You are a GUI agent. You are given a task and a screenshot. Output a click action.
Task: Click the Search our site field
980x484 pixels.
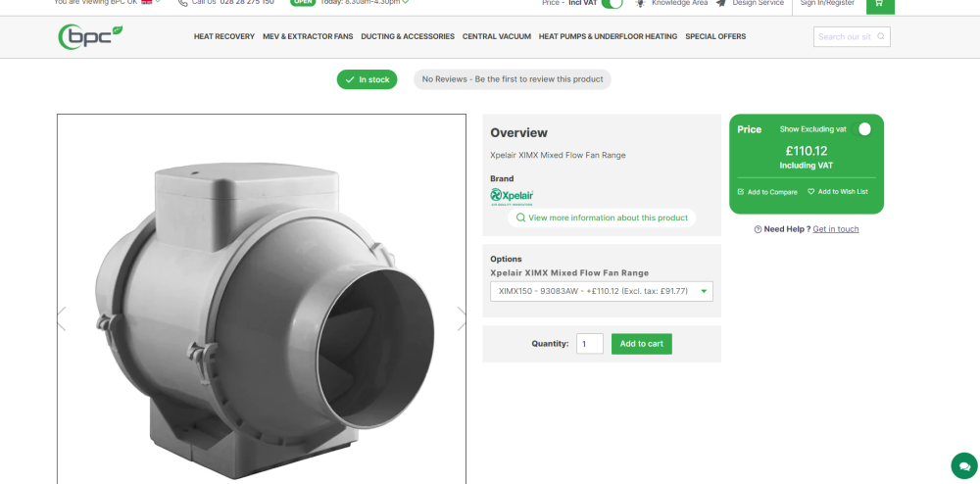[x=852, y=37]
